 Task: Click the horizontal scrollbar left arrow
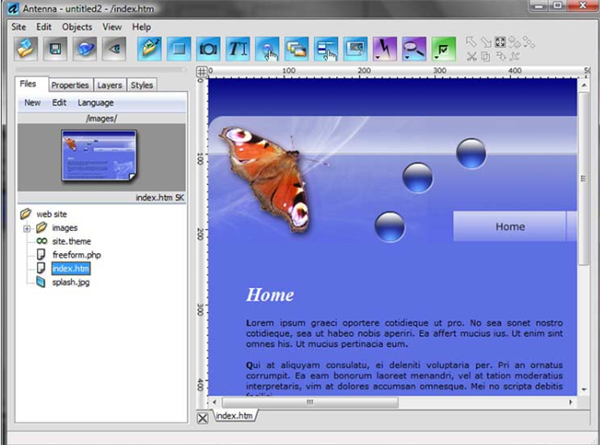point(214,402)
